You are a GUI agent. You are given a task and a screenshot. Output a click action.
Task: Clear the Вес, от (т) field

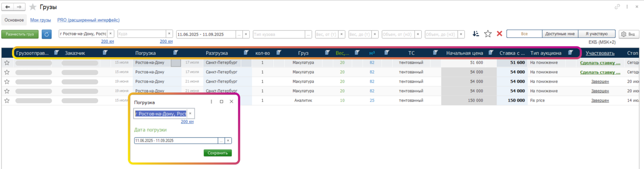click(342, 34)
